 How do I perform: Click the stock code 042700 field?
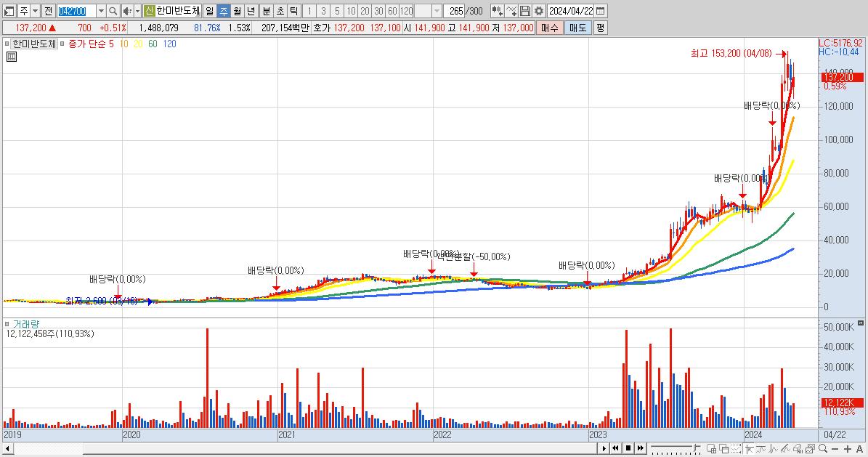[76, 11]
